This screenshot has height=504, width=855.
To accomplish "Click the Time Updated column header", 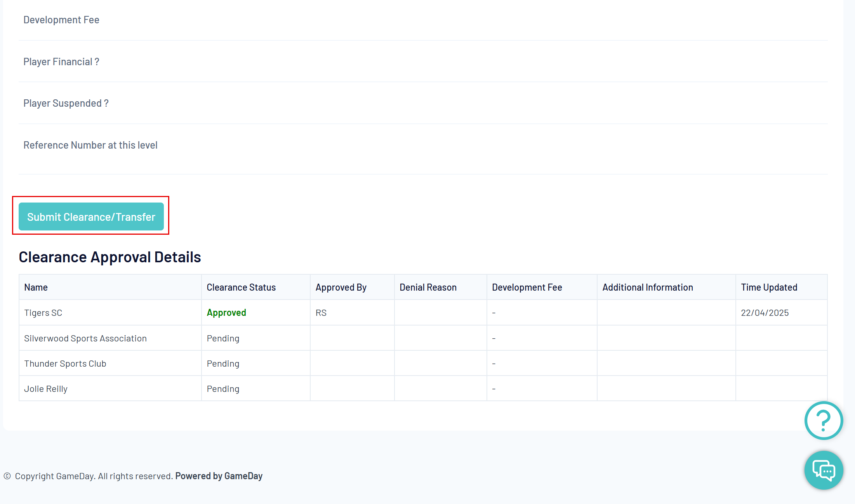I will [769, 288].
